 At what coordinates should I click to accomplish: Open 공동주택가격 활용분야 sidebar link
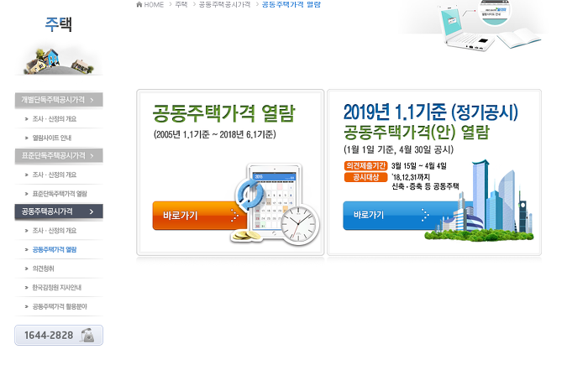(60, 306)
